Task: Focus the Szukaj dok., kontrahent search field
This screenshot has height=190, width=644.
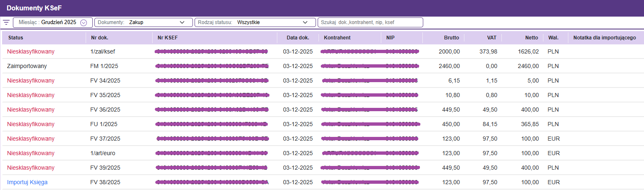Action: point(370,22)
